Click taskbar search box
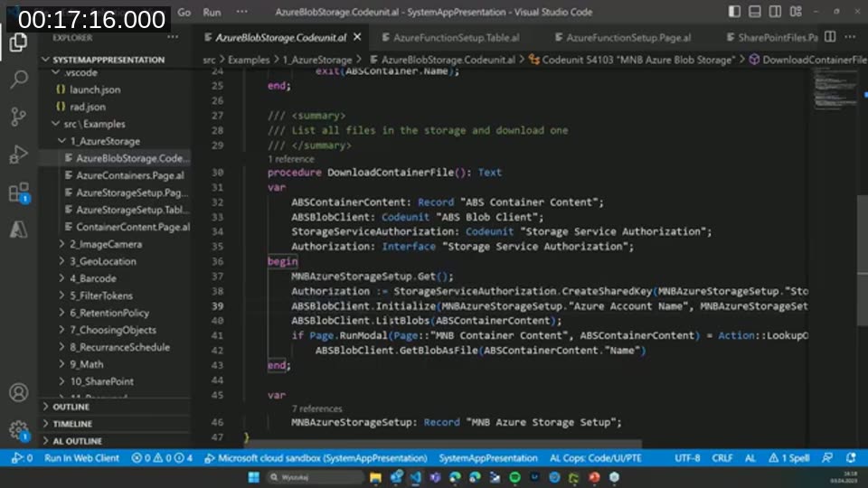Image resolution: width=868 pixels, height=488 pixels. [315, 477]
